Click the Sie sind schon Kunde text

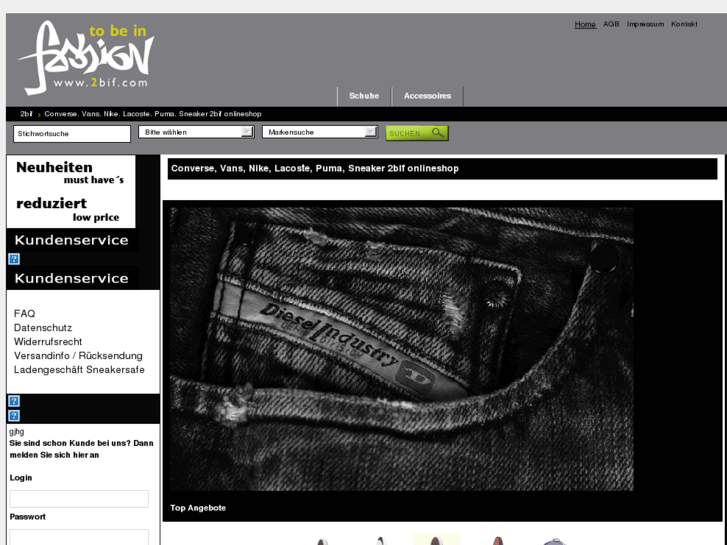pyautogui.click(x=82, y=449)
